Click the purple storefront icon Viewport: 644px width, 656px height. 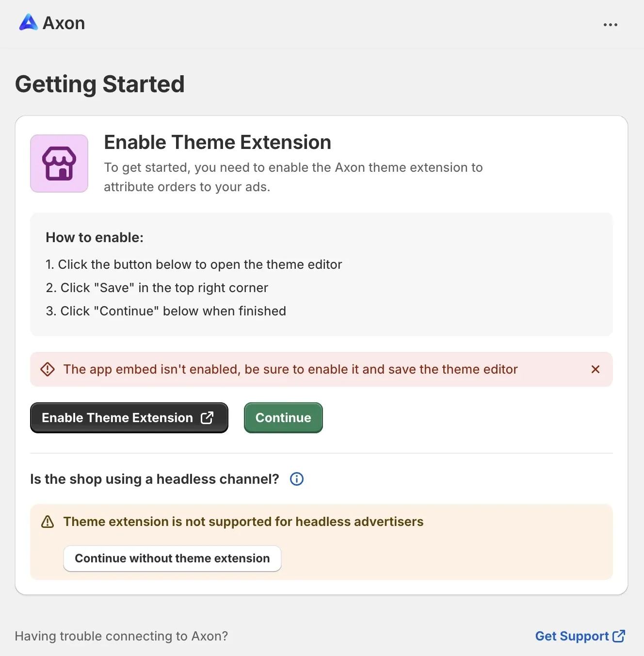tap(59, 163)
